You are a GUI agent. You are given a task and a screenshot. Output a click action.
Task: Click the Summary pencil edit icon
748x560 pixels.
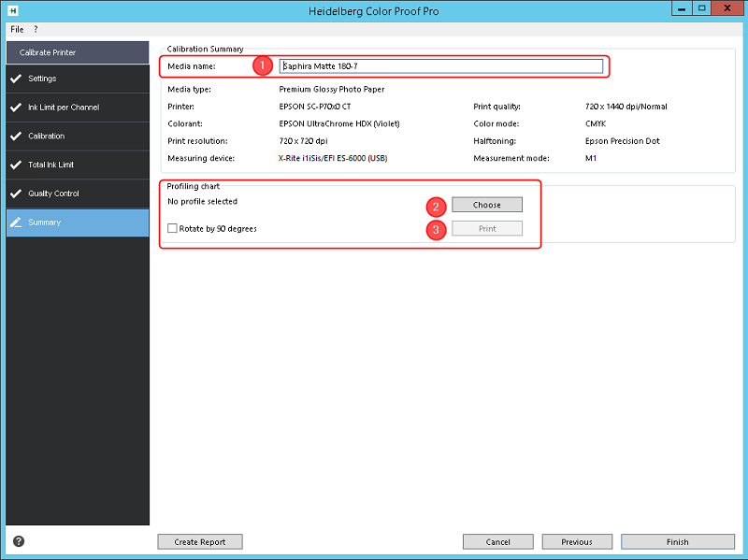[16, 223]
